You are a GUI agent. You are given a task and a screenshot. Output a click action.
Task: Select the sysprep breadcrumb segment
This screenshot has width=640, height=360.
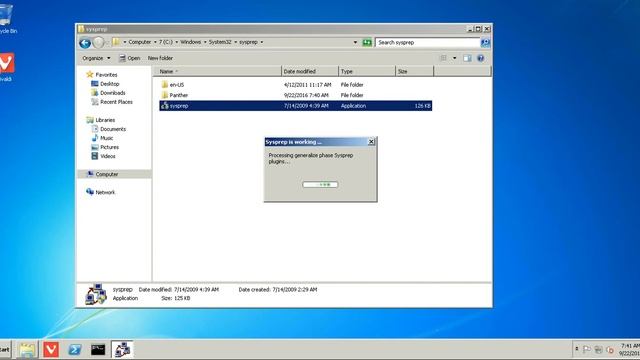(248, 42)
